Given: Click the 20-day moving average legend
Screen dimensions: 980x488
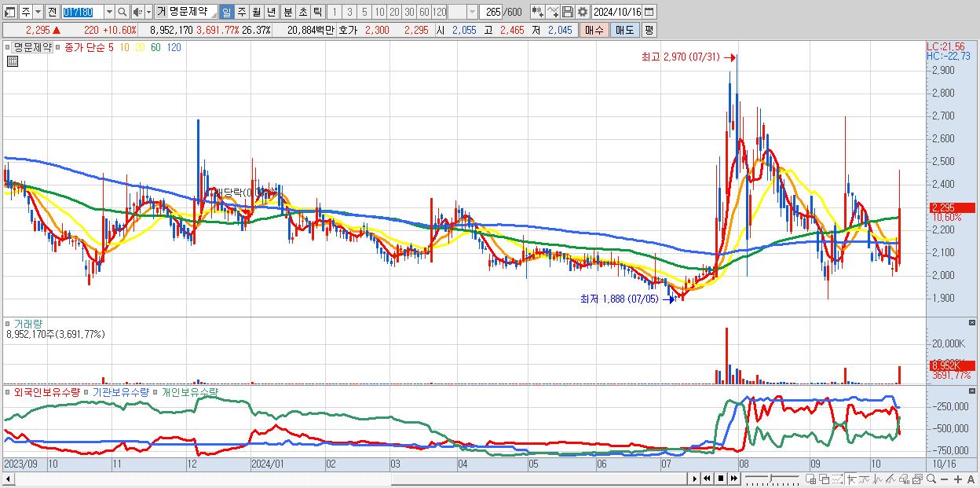Looking at the screenshot, I should tap(140, 47).
